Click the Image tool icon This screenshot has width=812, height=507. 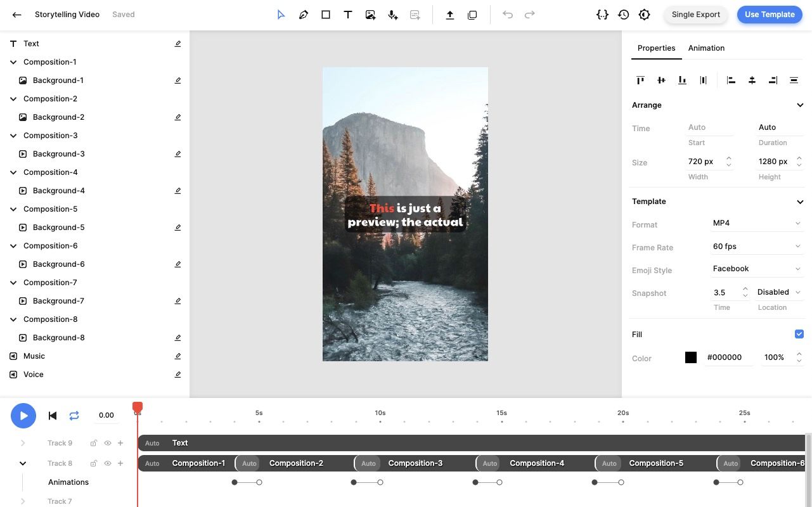tap(371, 15)
